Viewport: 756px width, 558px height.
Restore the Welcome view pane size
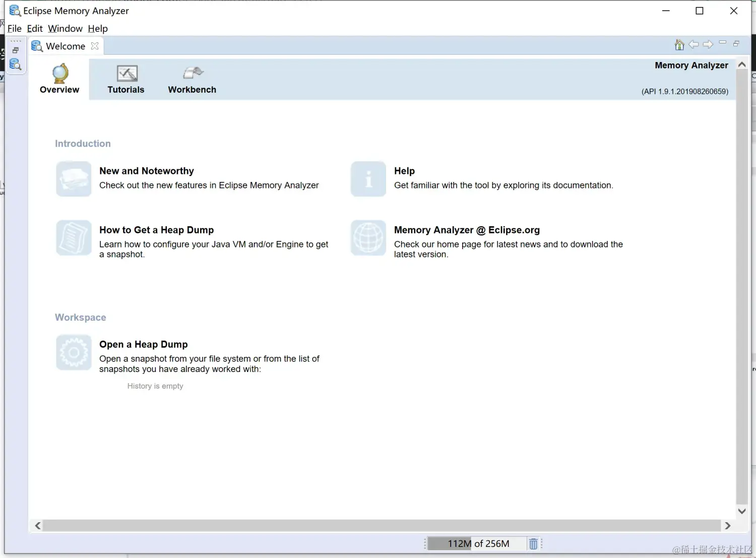point(736,43)
